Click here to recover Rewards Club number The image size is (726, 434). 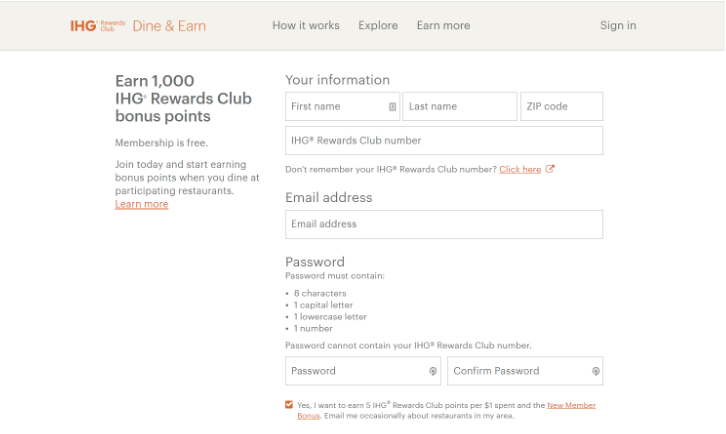[x=520, y=170]
